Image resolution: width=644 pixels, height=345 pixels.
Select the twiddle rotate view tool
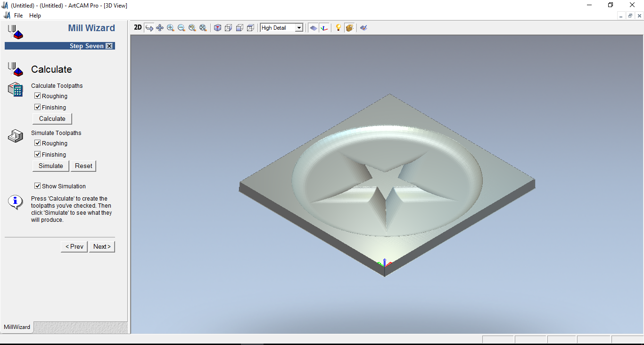pyautogui.click(x=149, y=28)
